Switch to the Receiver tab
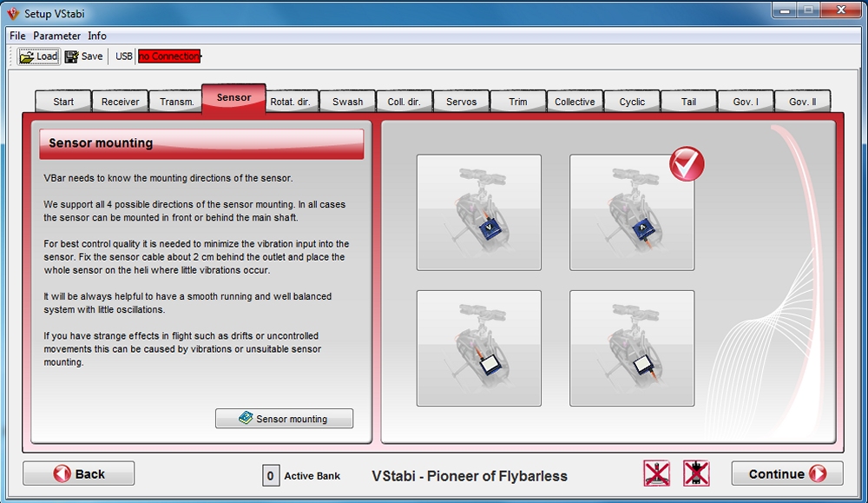The height and width of the screenshot is (503, 868). coord(120,102)
